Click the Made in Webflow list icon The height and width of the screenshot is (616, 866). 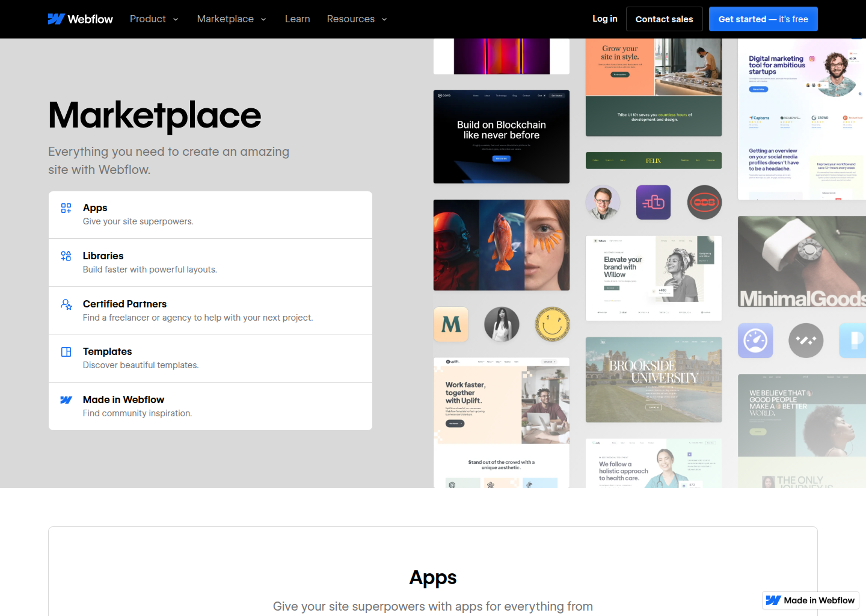[66, 400]
